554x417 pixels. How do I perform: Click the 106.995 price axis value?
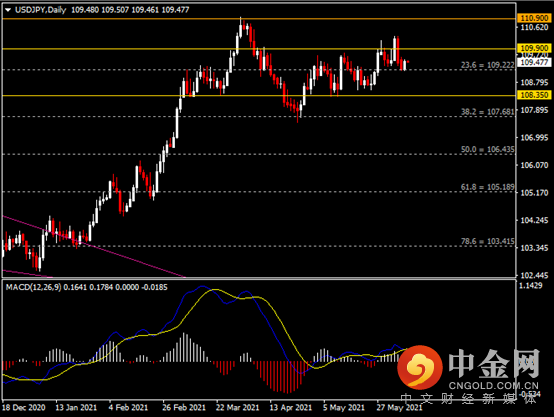pyautogui.click(x=534, y=138)
